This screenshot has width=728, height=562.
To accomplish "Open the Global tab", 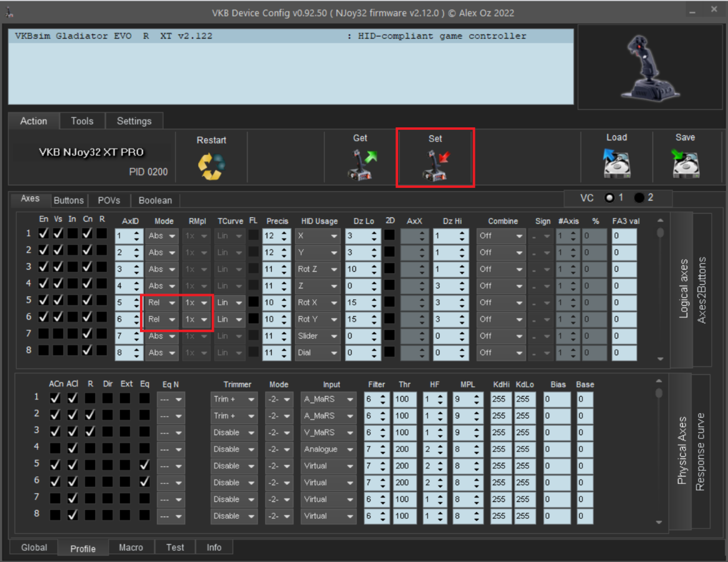I will click(x=34, y=548).
